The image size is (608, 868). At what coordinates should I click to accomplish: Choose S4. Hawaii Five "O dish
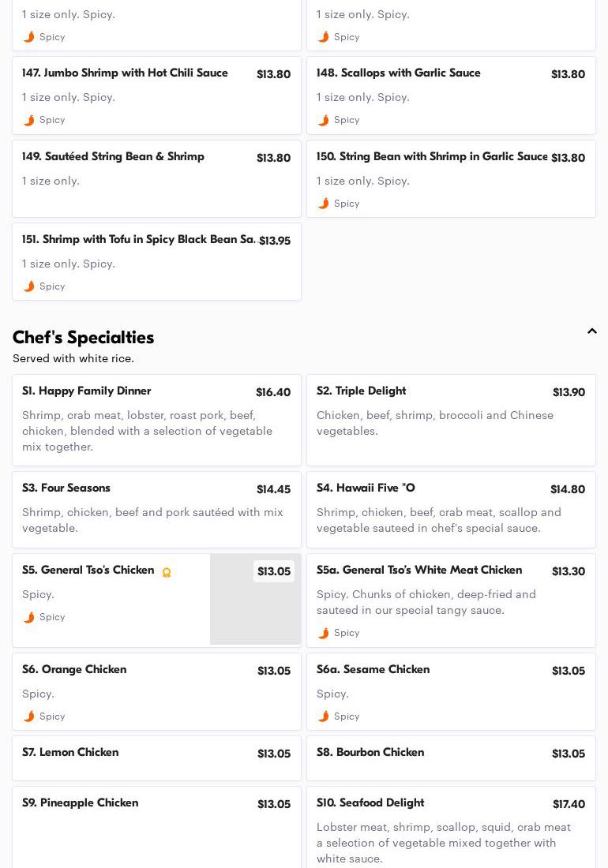click(451, 510)
